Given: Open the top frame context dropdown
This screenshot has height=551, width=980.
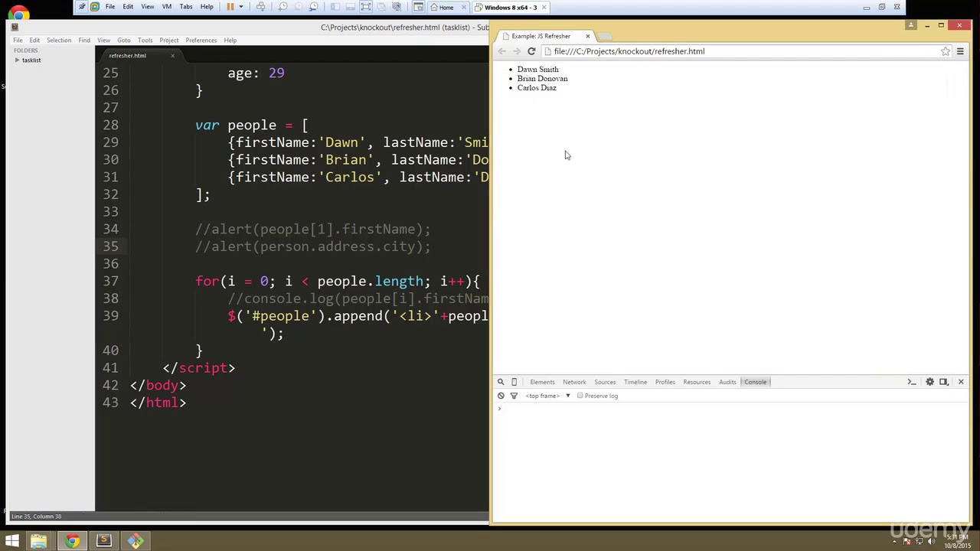Looking at the screenshot, I should (548, 396).
